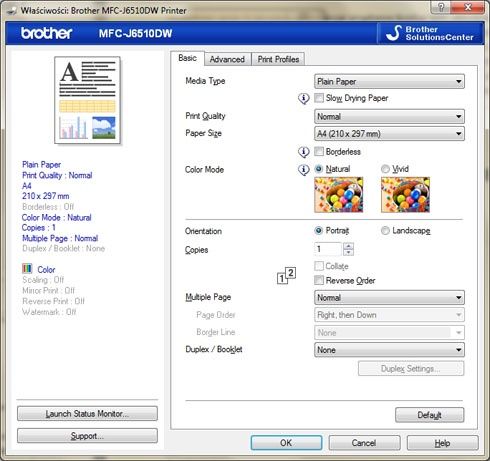This screenshot has width=490, height=461.
Task: Enable Reverse Order checkbox
Action: (319, 280)
